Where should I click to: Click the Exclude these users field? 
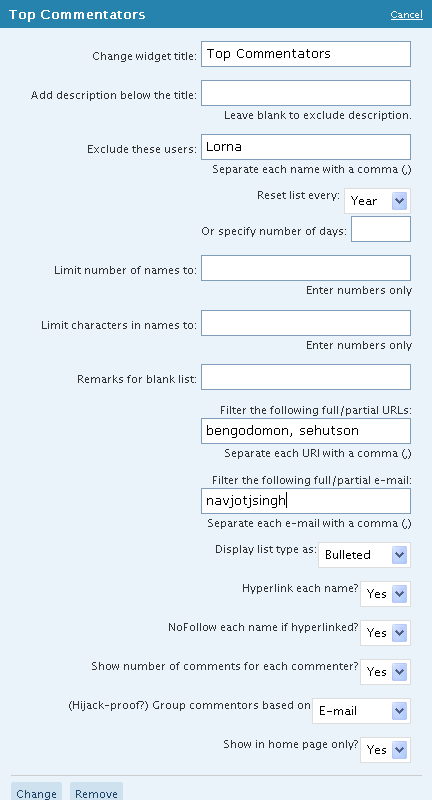(x=306, y=147)
